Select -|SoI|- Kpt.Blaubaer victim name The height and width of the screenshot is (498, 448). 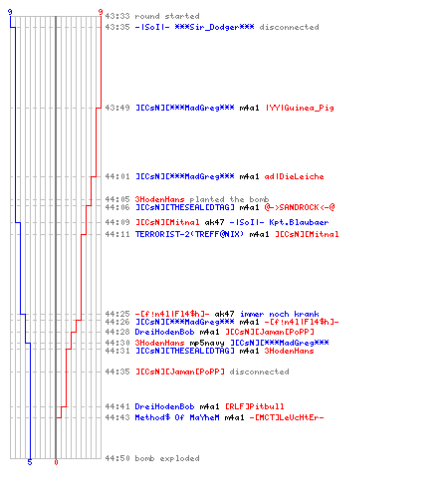pyautogui.click(x=279, y=222)
